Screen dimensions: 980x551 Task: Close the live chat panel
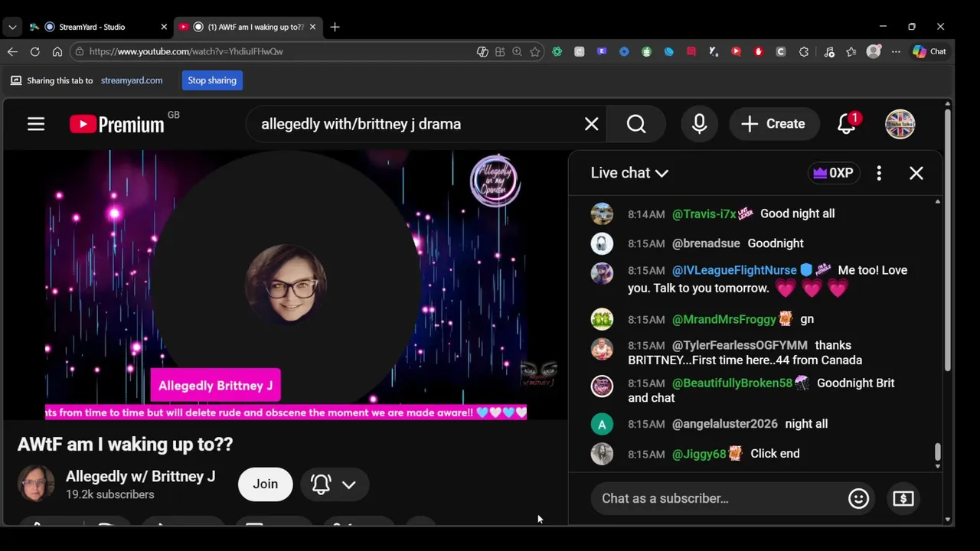tap(916, 173)
